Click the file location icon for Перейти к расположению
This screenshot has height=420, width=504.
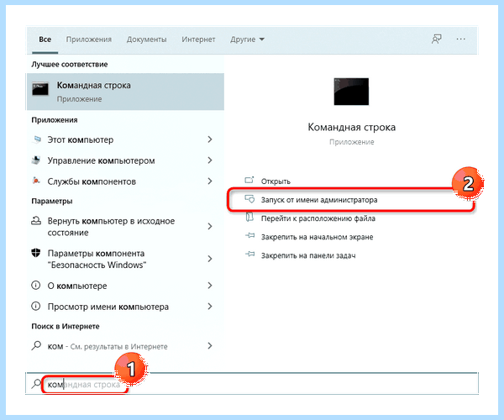249,218
